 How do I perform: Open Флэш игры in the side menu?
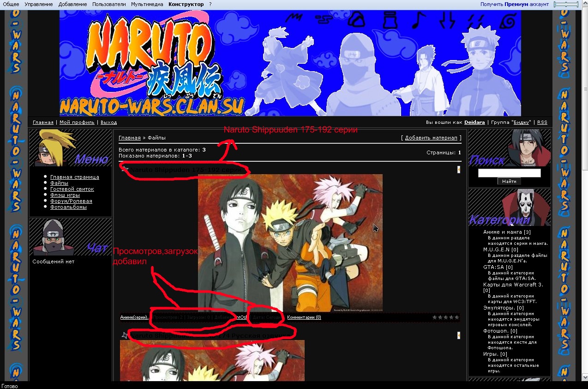click(x=65, y=195)
